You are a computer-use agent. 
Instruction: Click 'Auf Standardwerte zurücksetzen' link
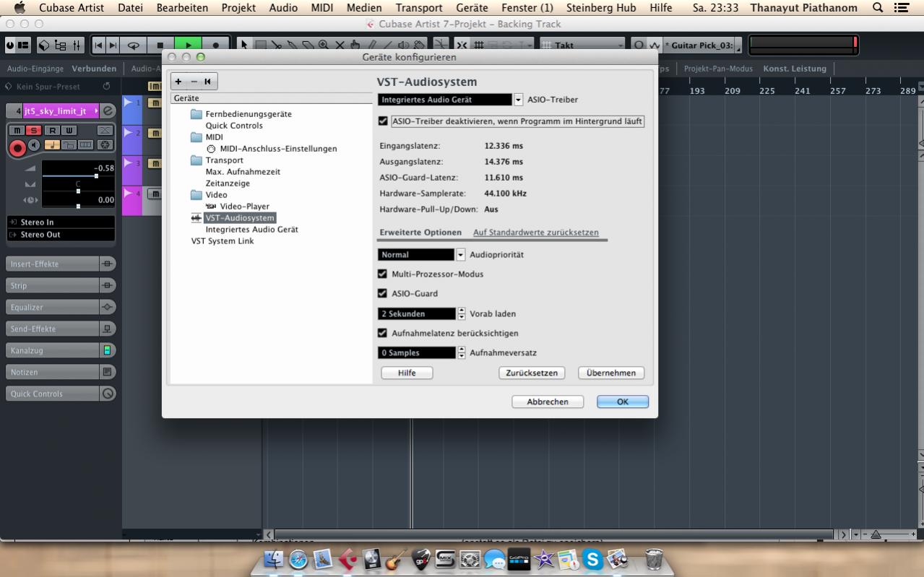click(536, 233)
